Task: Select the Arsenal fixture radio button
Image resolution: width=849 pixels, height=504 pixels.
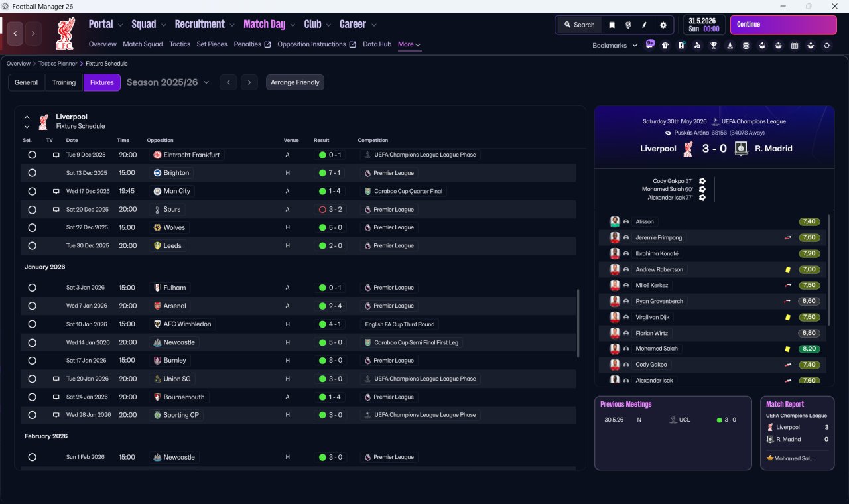Action: (32, 306)
